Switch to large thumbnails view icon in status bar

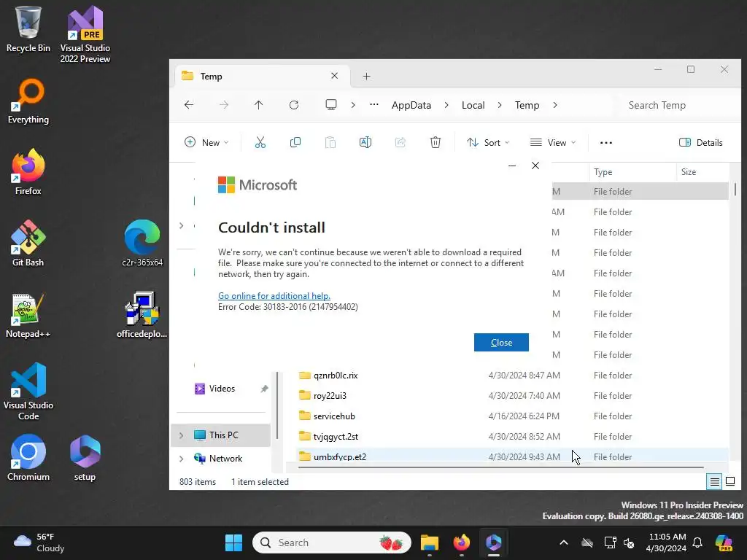730,481
